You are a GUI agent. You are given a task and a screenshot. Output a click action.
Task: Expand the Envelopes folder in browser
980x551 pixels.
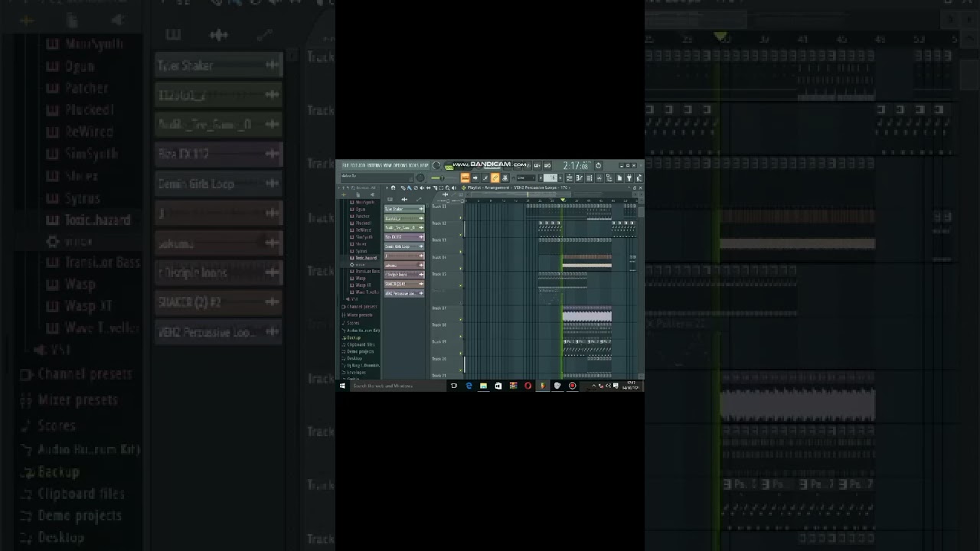click(353, 373)
